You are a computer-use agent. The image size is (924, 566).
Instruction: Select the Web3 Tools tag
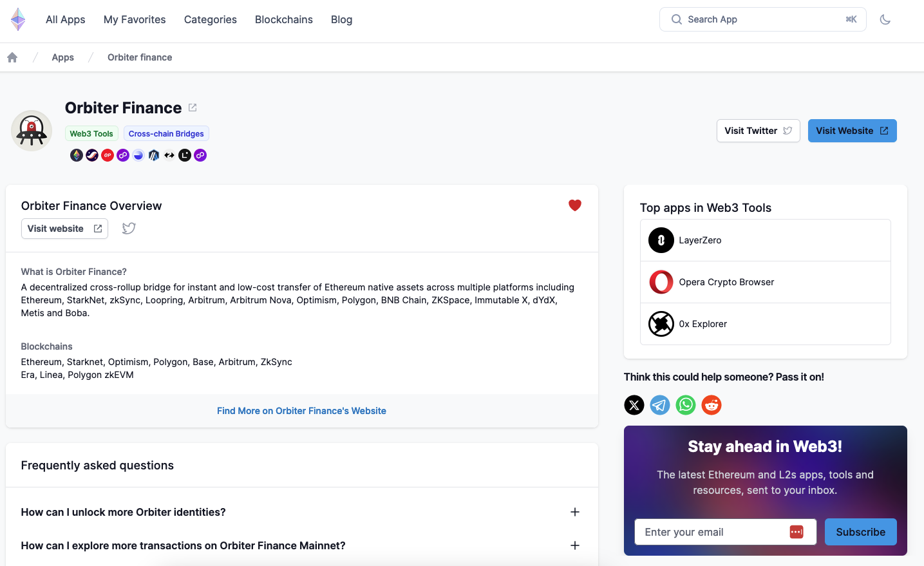coord(91,134)
